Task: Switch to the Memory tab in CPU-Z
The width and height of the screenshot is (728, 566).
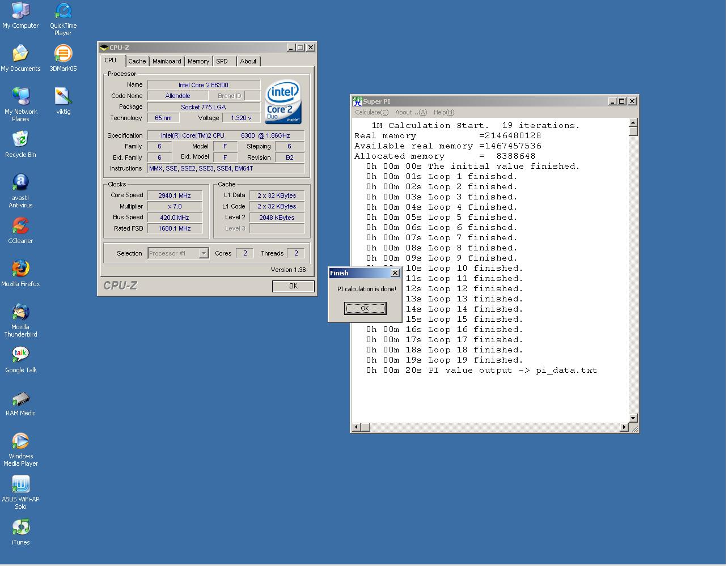Action: coord(198,61)
